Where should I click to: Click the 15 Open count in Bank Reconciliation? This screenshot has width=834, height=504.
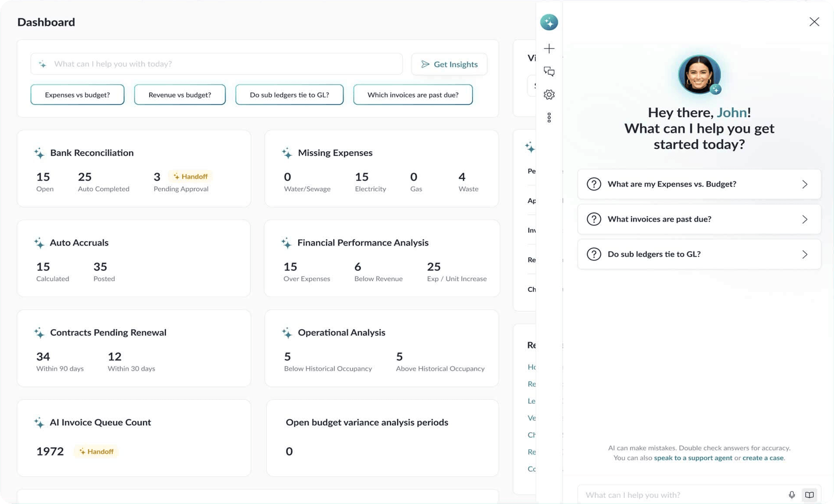[x=43, y=177]
